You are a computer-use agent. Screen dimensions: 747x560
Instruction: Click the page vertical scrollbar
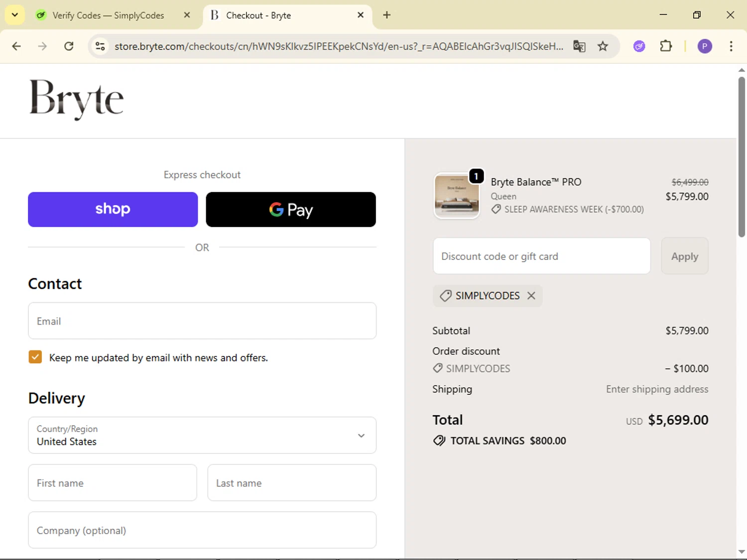pos(742,157)
